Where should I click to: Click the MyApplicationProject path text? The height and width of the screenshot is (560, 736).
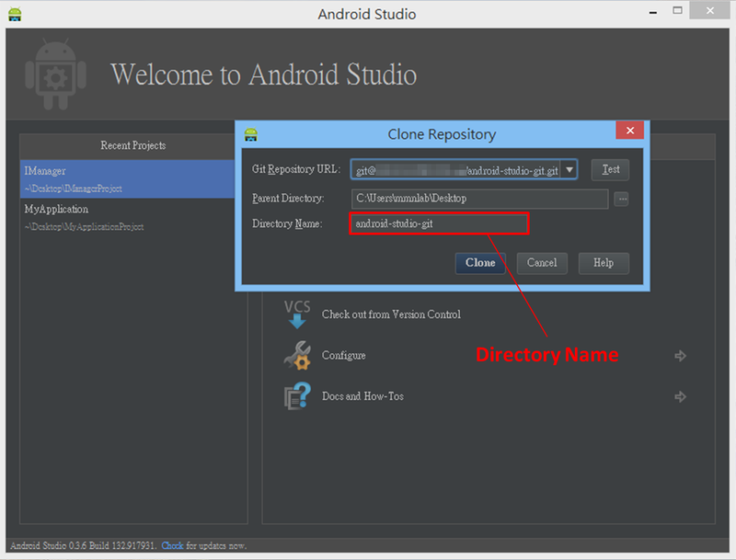[85, 227]
